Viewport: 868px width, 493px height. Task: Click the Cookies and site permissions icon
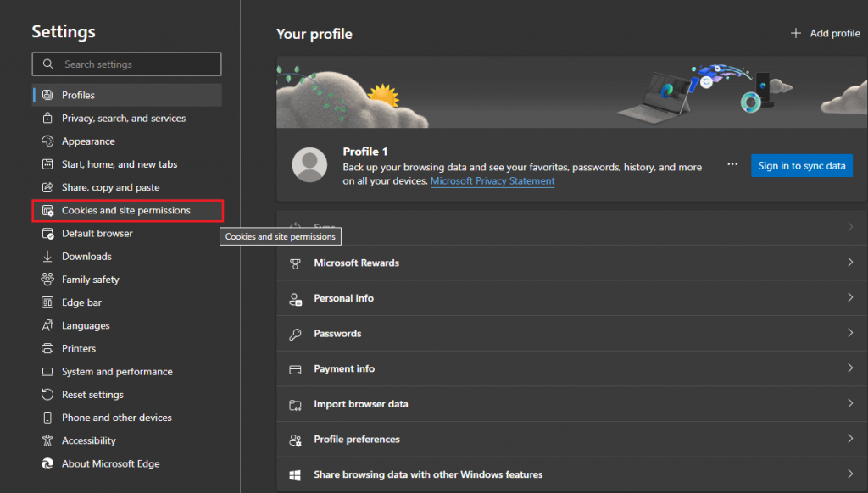[47, 210]
